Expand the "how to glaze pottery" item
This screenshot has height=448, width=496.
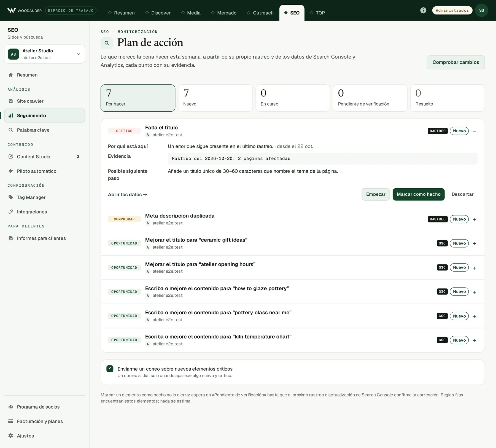[474, 292]
